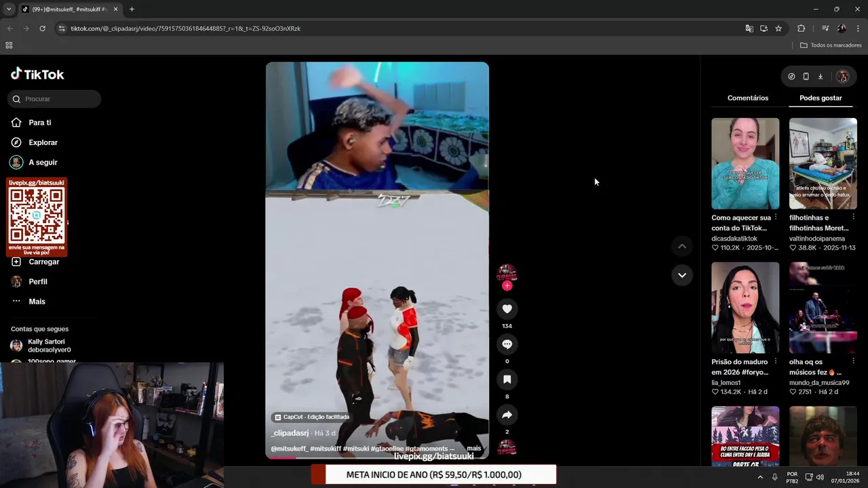The height and width of the screenshot is (488, 868).
Task: Open dicasdakatiktok creator link
Action: (x=734, y=239)
